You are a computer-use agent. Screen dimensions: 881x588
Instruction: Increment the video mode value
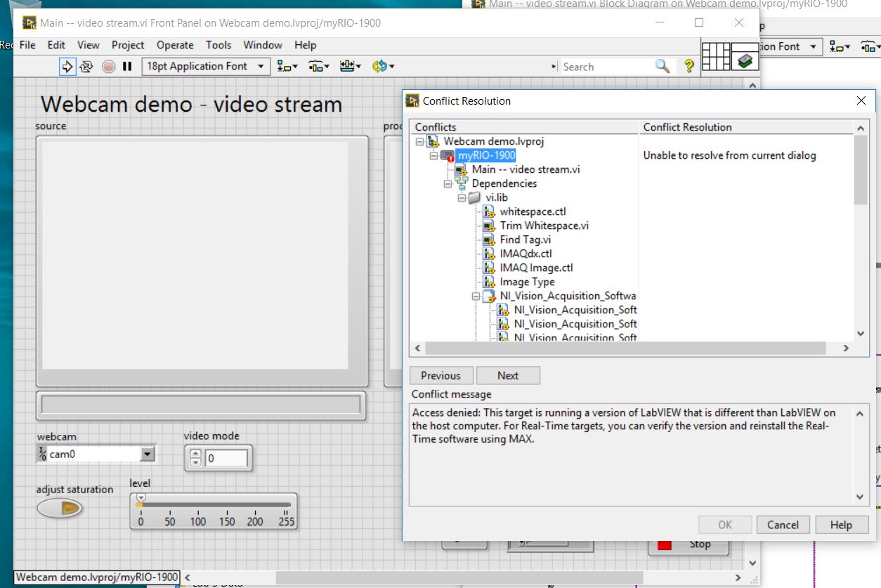tap(195, 454)
